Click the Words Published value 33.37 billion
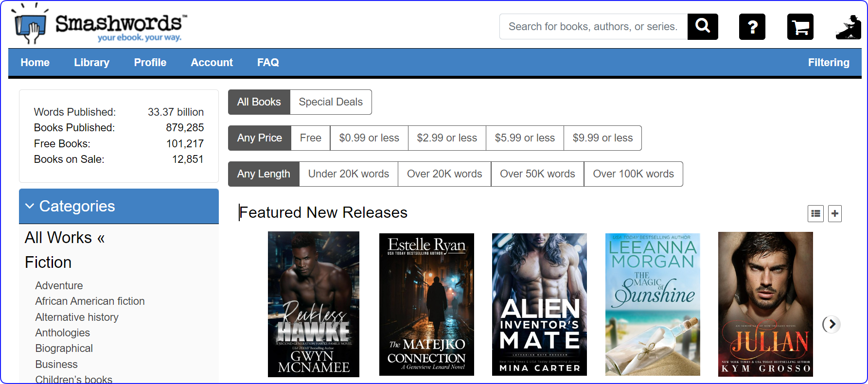868x384 pixels. [176, 112]
